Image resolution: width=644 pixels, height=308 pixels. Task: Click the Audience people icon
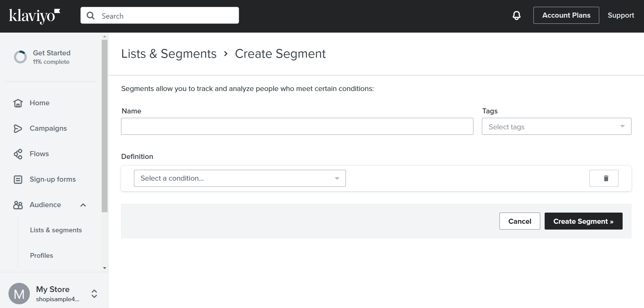[18, 205]
